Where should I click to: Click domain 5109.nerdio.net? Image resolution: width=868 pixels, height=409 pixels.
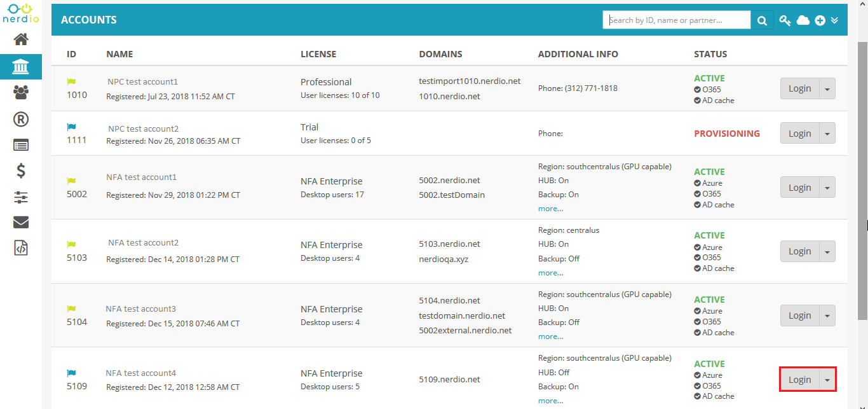click(x=449, y=380)
